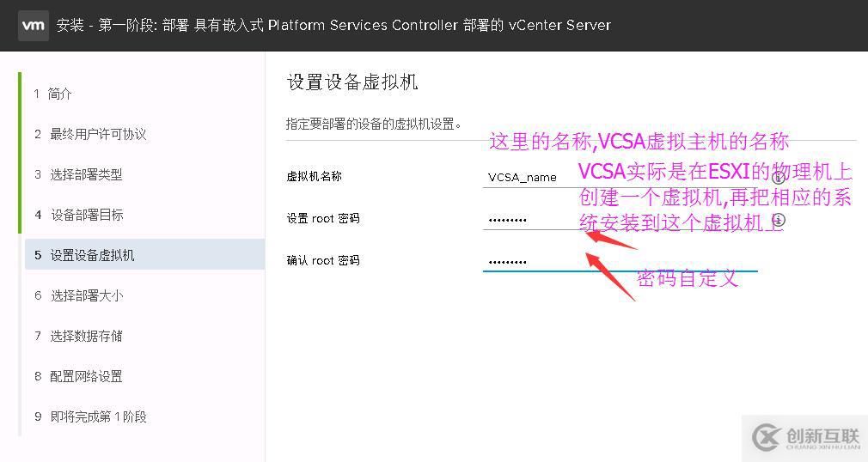Viewport: 868px width, 462px height.
Task: Click the 设置设备虚拟机 page heading
Action: click(352, 82)
